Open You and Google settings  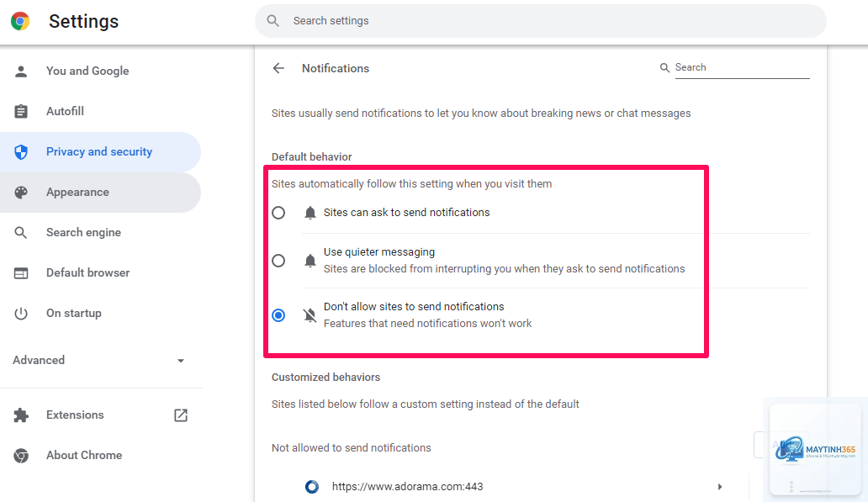point(100,71)
